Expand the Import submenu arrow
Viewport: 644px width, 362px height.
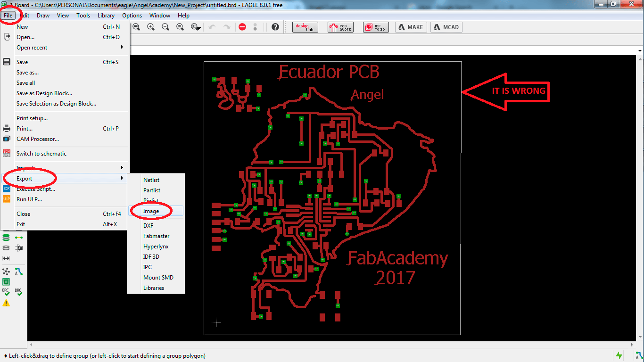click(x=122, y=167)
